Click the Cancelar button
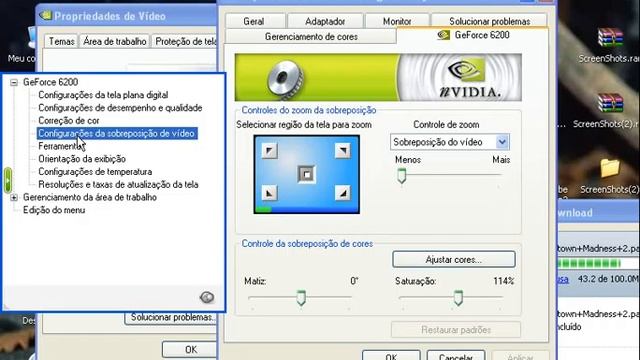This screenshot has height=360, width=640. tap(456, 356)
